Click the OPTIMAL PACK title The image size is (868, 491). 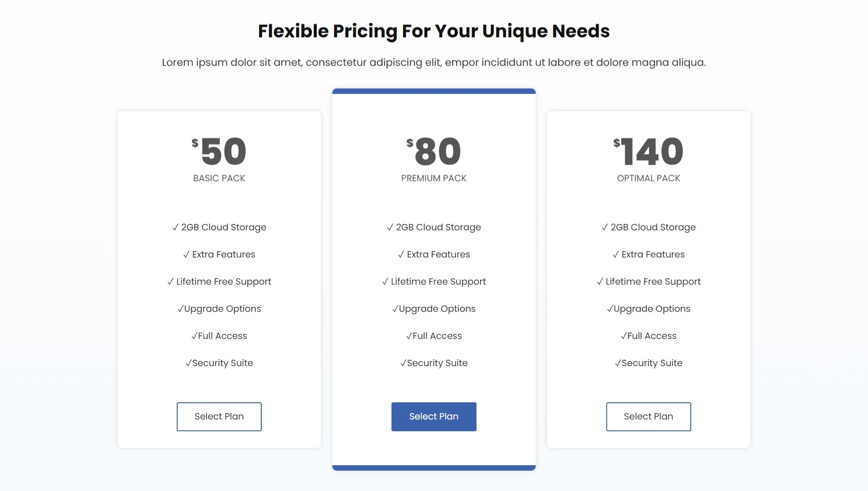tap(648, 178)
